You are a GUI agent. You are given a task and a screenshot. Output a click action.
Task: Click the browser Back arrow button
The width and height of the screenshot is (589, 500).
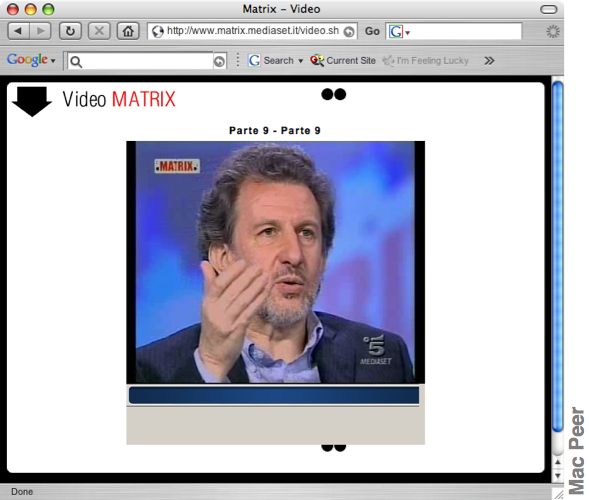[x=18, y=31]
